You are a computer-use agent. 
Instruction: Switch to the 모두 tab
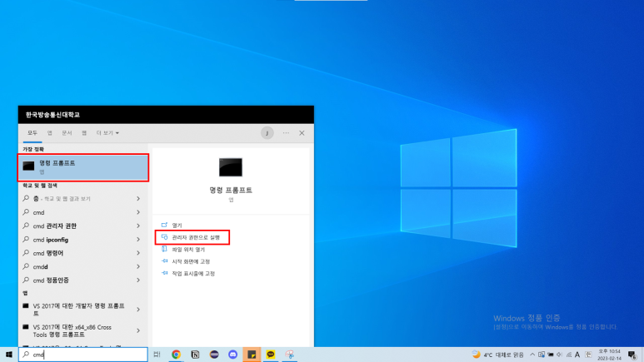click(x=32, y=133)
